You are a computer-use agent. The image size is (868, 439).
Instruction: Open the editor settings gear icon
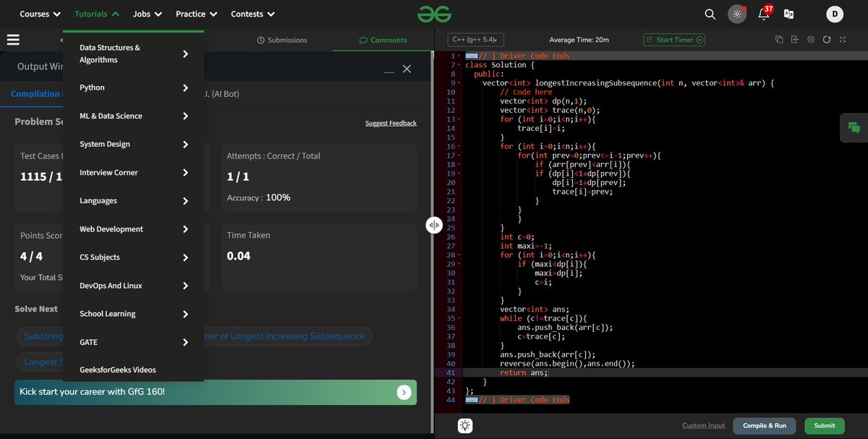coord(812,41)
